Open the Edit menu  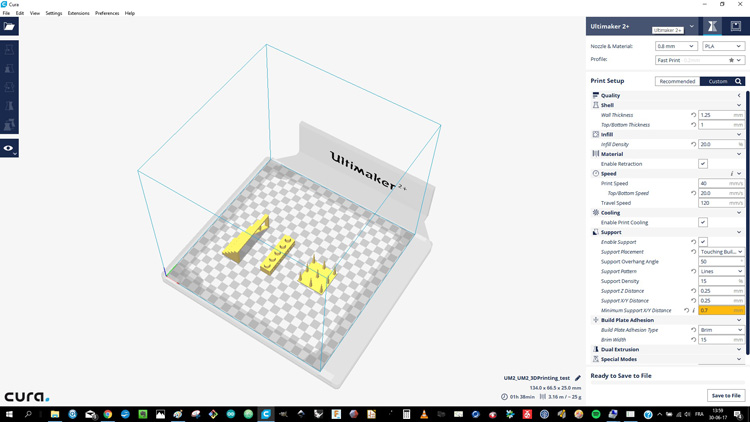(20, 13)
